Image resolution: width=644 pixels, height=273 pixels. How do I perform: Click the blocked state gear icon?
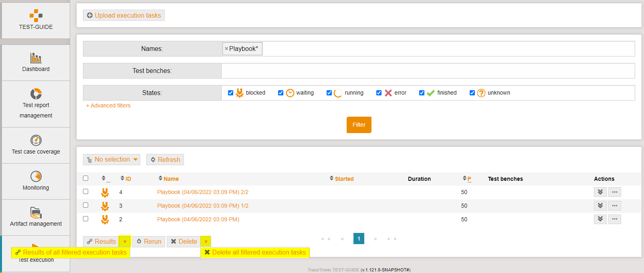click(240, 93)
